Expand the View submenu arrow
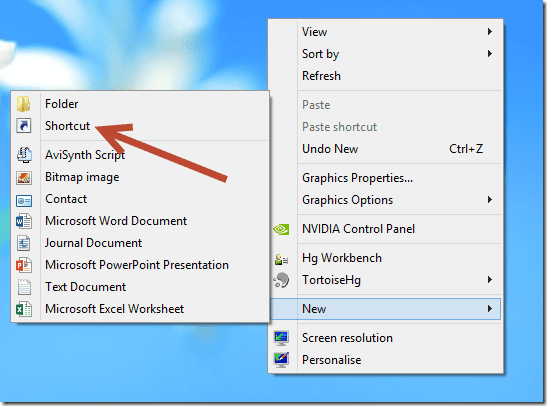The image size is (547, 406). pos(490,32)
